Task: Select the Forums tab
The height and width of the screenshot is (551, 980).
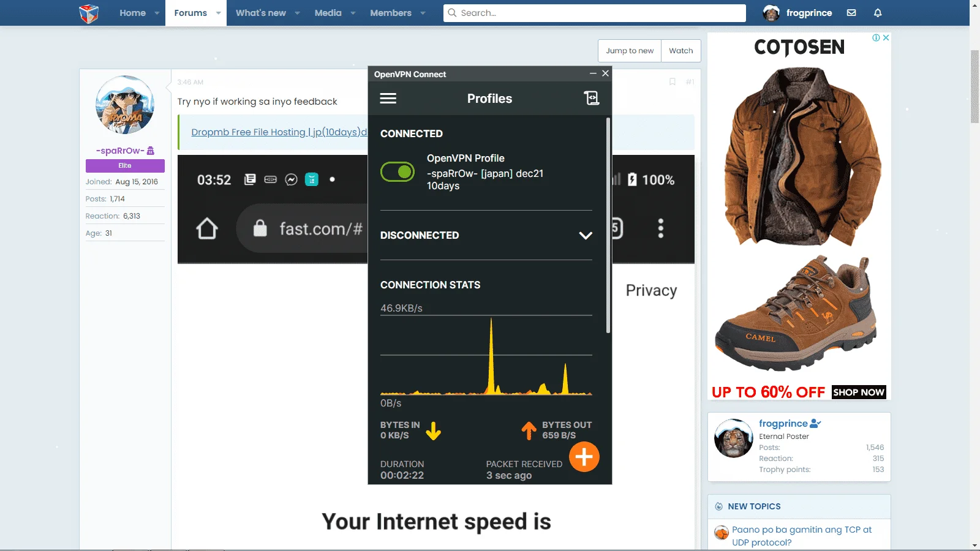Action: pos(190,13)
